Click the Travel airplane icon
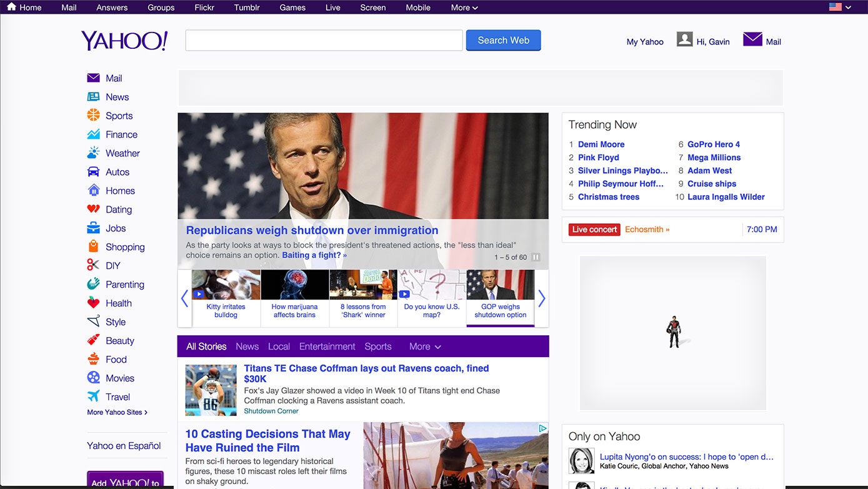 [93, 396]
